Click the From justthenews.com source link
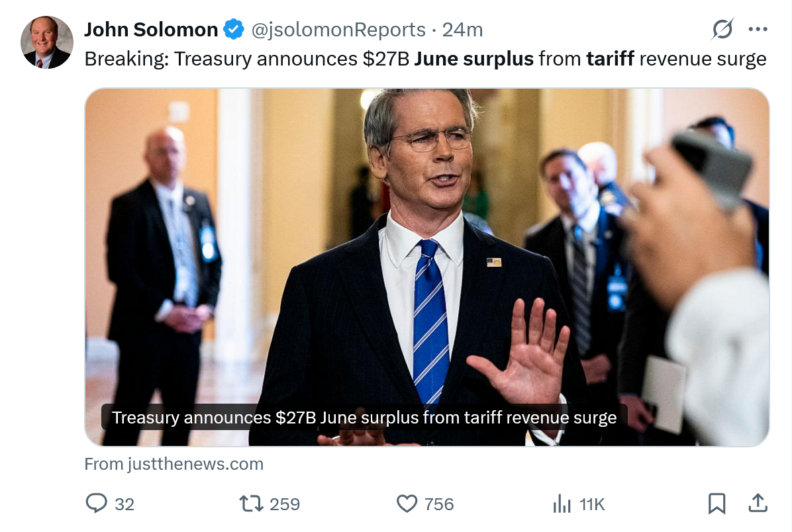 (x=173, y=464)
